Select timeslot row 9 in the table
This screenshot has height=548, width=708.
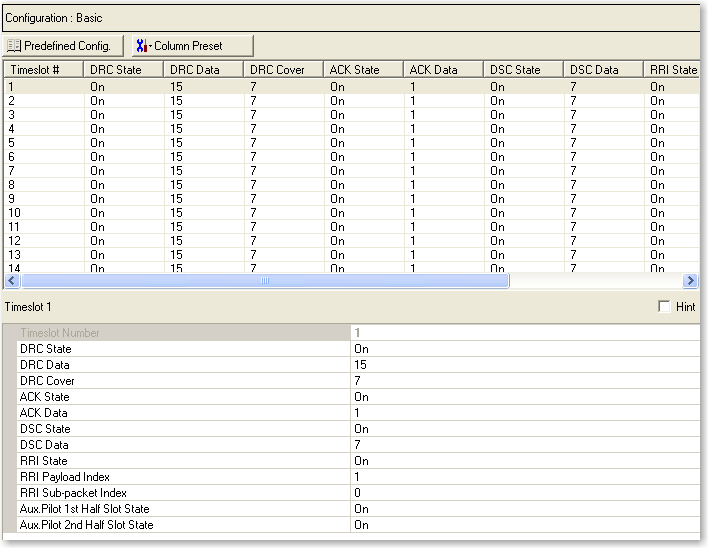(352, 199)
